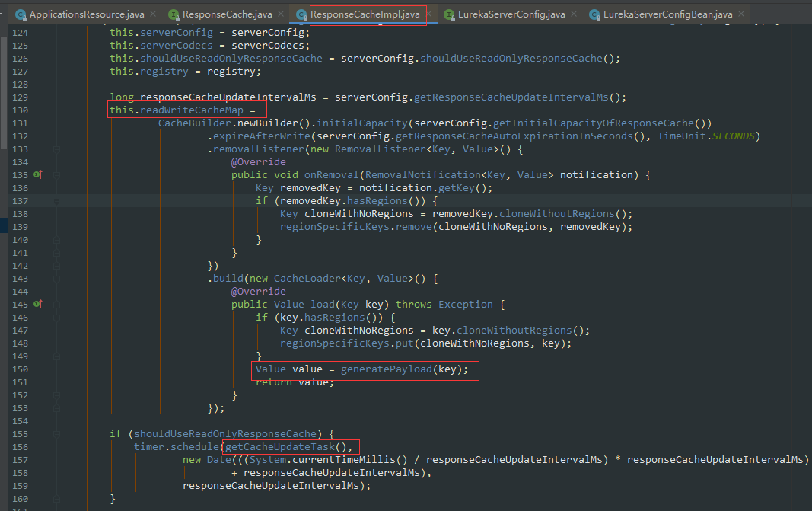The height and width of the screenshot is (511, 812).
Task: Collapse the shouldUseReadOnlyResponseCache fold at line 155
Action: click(56, 434)
